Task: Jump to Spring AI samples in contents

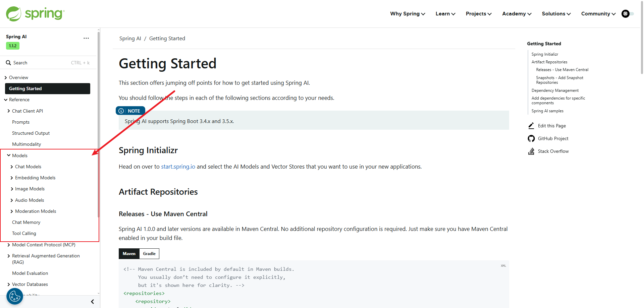Action: (547, 111)
